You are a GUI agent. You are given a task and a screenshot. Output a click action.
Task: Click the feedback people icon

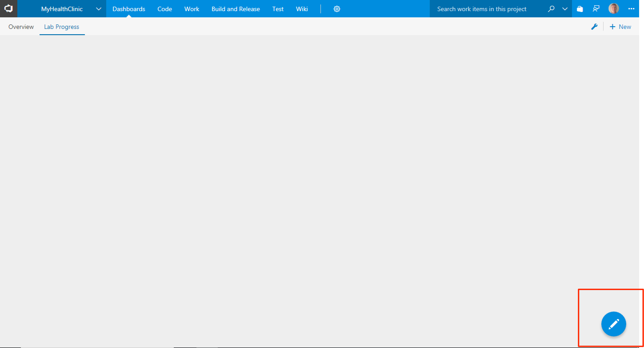pos(596,9)
